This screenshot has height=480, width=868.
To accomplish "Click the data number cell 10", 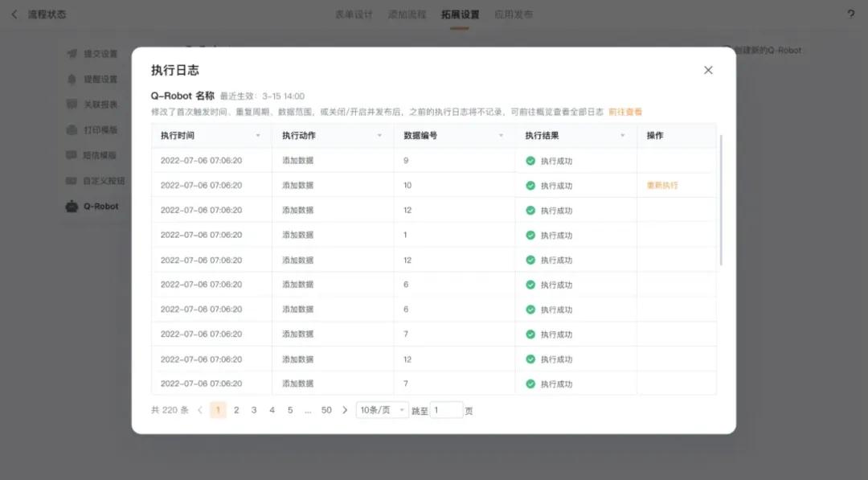I will pyautogui.click(x=407, y=186).
